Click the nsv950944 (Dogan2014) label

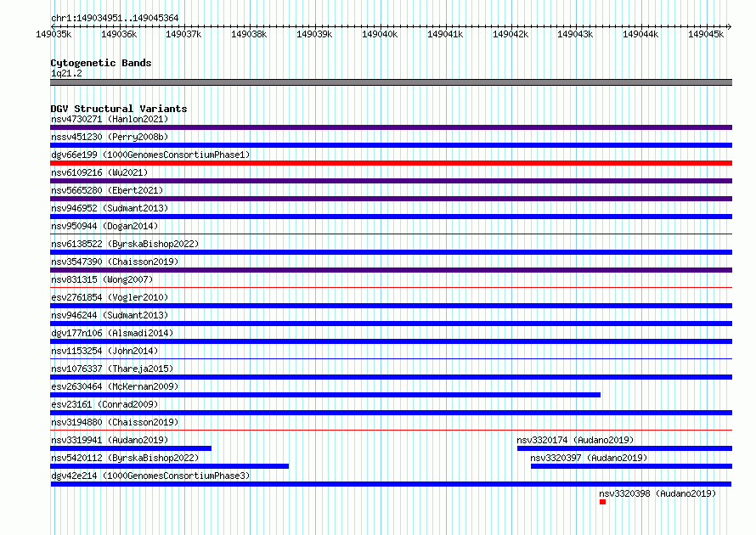coord(104,226)
